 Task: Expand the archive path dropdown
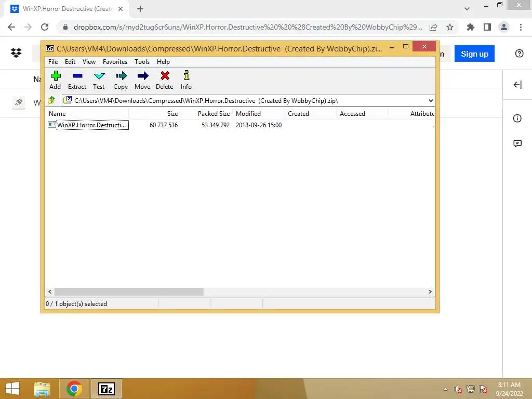point(431,100)
